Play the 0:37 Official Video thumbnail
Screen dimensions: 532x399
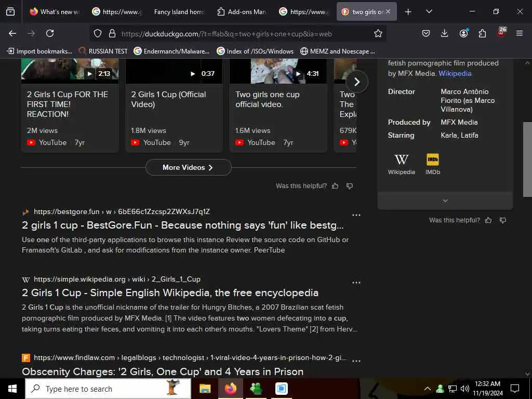(174, 71)
